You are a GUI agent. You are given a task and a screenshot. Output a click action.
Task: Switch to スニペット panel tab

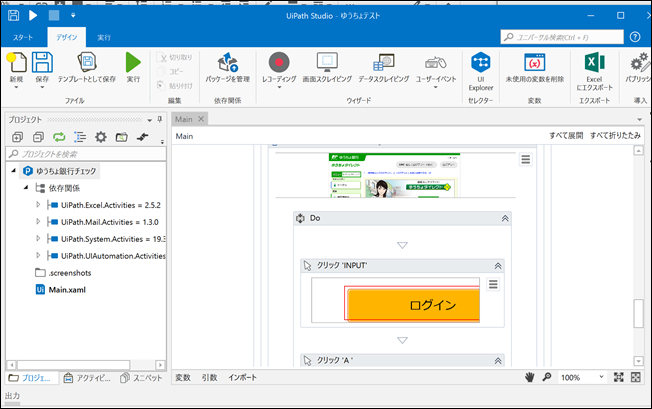[x=141, y=378]
